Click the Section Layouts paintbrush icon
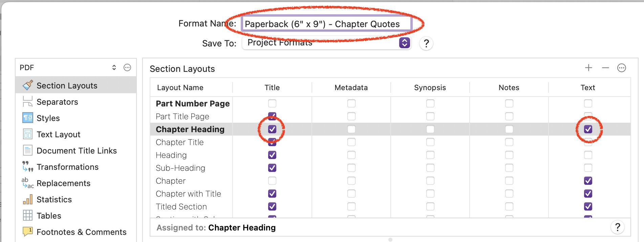The image size is (644, 242). [27, 85]
